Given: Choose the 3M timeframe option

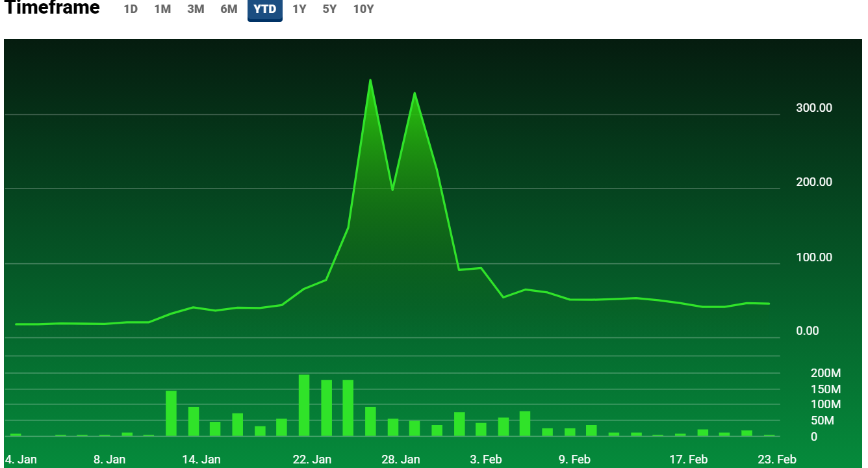Looking at the screenshot, I should pyautogui.click(x=196, y=9).
